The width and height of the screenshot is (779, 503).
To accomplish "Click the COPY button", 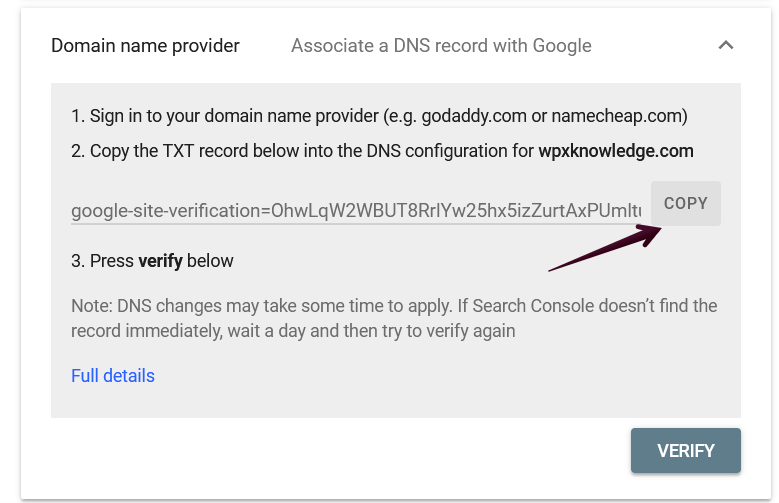I will pyautogui.click(x=685, y=203).
